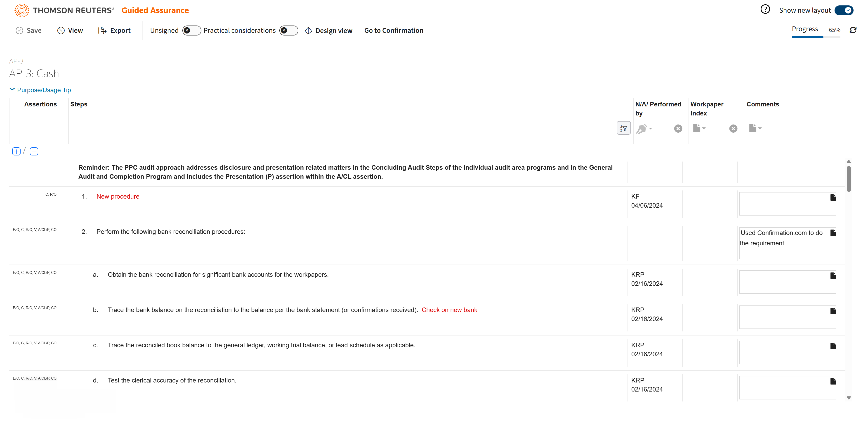The width and height of the screenshot is (868, 427).
Task: Open the sign-off pen dropdown
Action: (644, 129)
